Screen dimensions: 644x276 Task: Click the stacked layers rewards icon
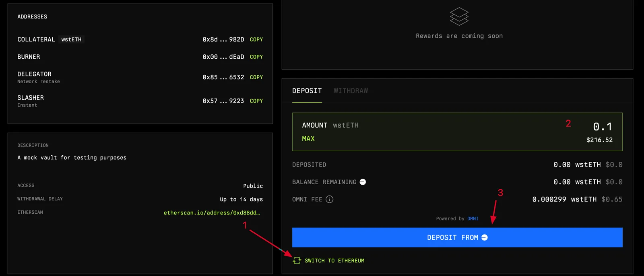point(459,16)
